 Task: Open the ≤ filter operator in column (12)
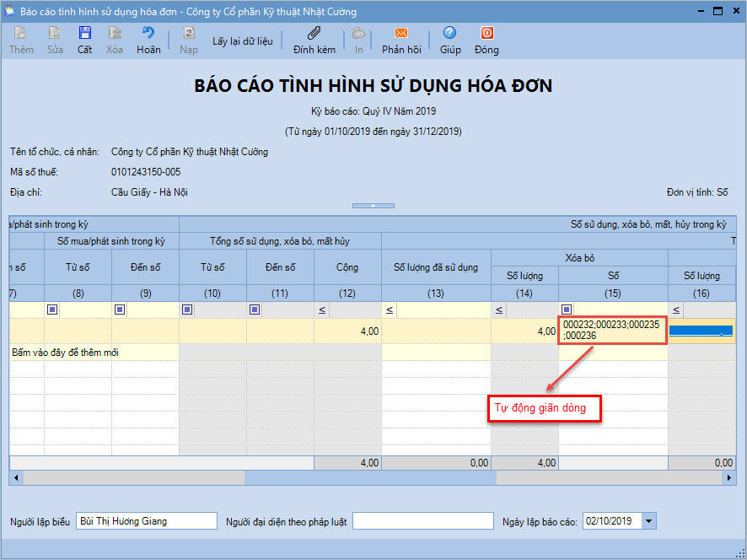[321, 310]
